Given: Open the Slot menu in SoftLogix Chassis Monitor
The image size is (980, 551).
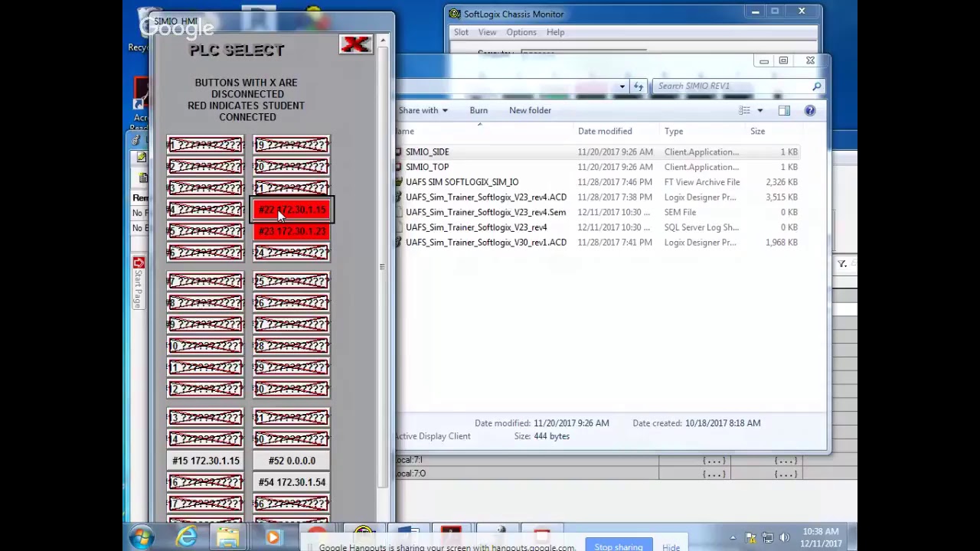Looking at the screenshot, I should tap(461, 32).
